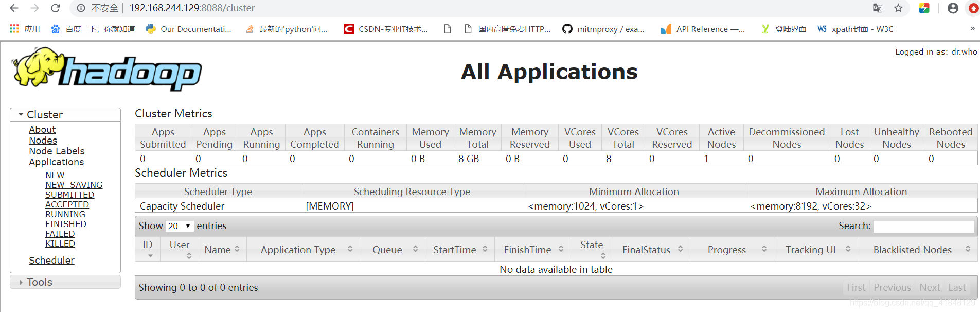
Task: Click the Active Nodes count link
Action: pos(706,159)
